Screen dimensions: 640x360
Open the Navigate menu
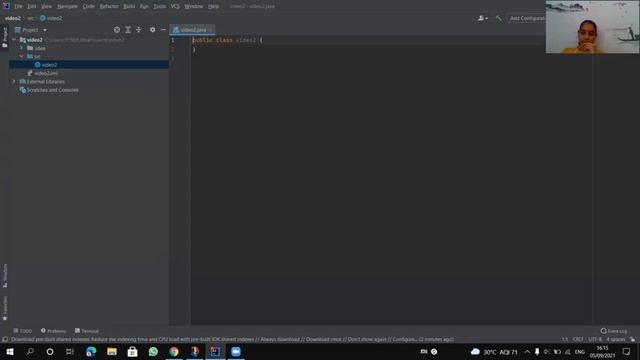click(67, 6)
